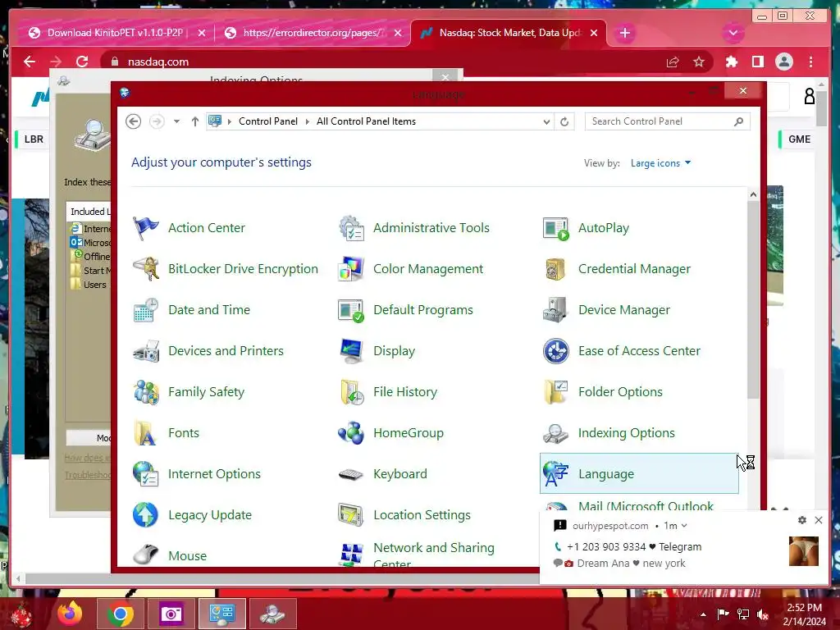
Task: Open a new Chrome tab
Action: pyautogui.click(x=624, y=33)
